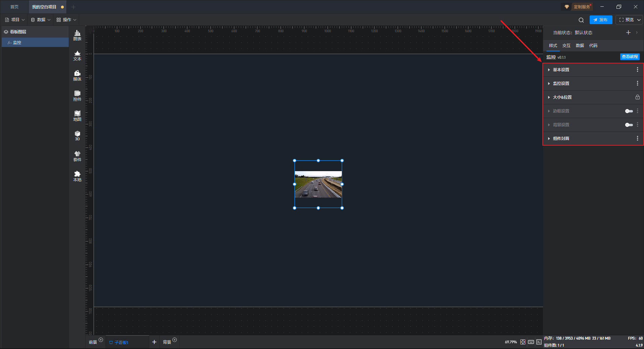
Task: Open the 文本 text component category
Action: [77, 55]
